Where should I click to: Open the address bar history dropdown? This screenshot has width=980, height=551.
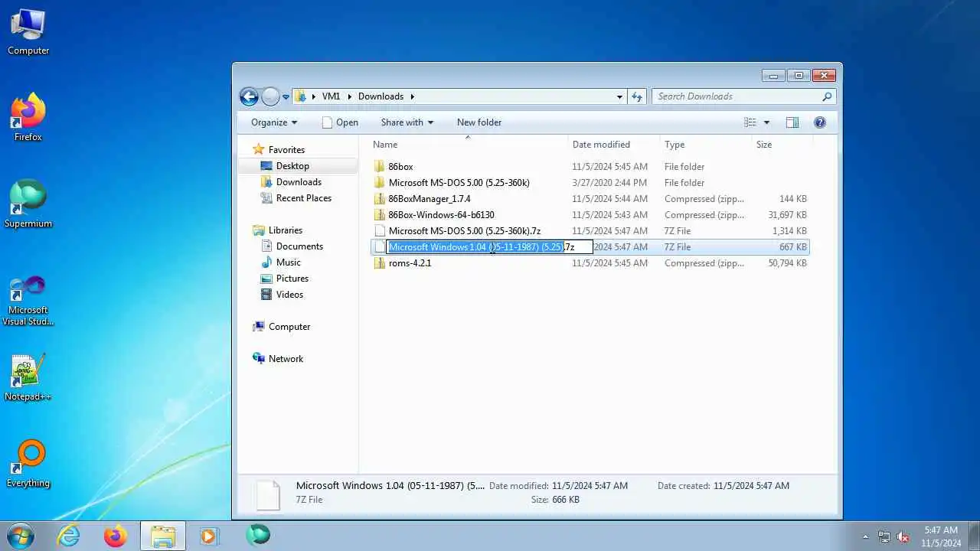[620, 96]
